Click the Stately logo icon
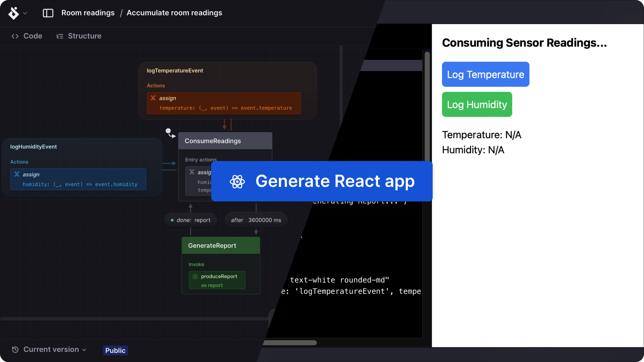Viewport: 644px width, 362px height. (x=14, y=13)
